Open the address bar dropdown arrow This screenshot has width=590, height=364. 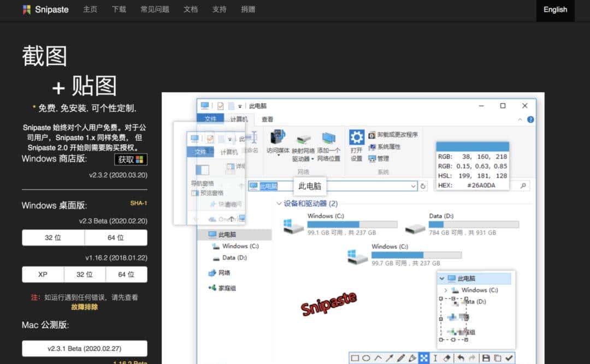414,186
